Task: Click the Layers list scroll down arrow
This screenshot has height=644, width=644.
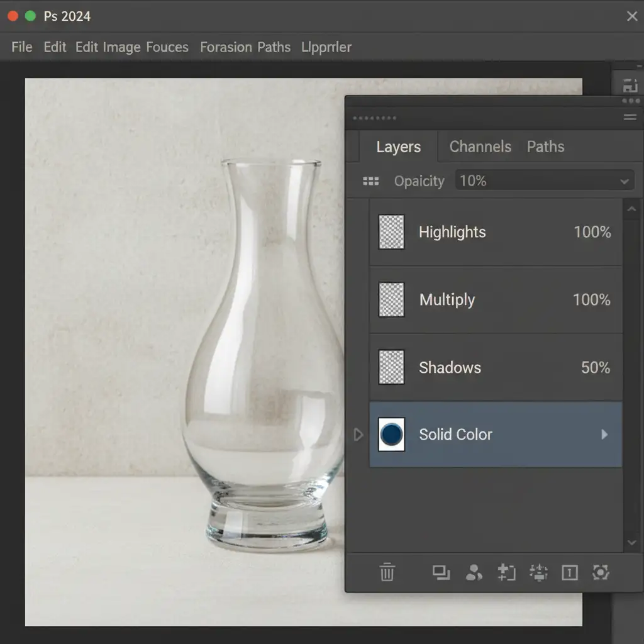Action: pos(632,542)
